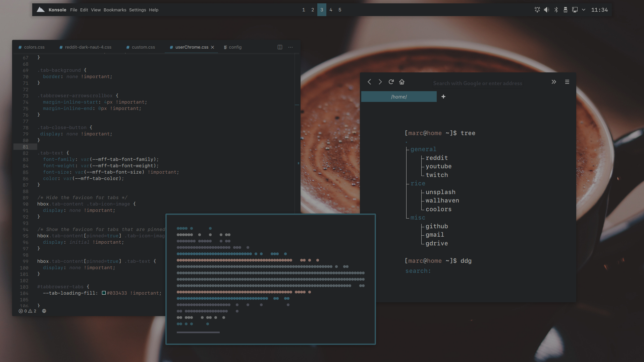Go to the browser home page
This screenshot has height=362, width=644.
[402, 81]
